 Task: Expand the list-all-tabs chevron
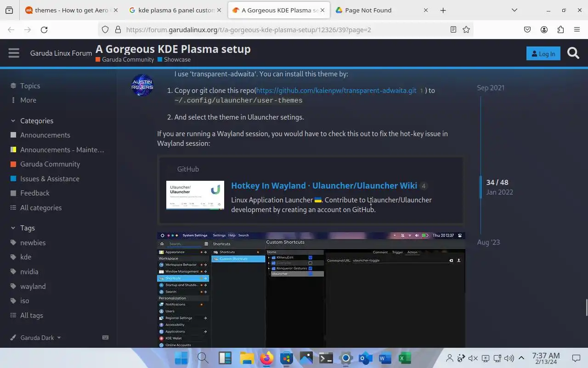coord(514,10)
